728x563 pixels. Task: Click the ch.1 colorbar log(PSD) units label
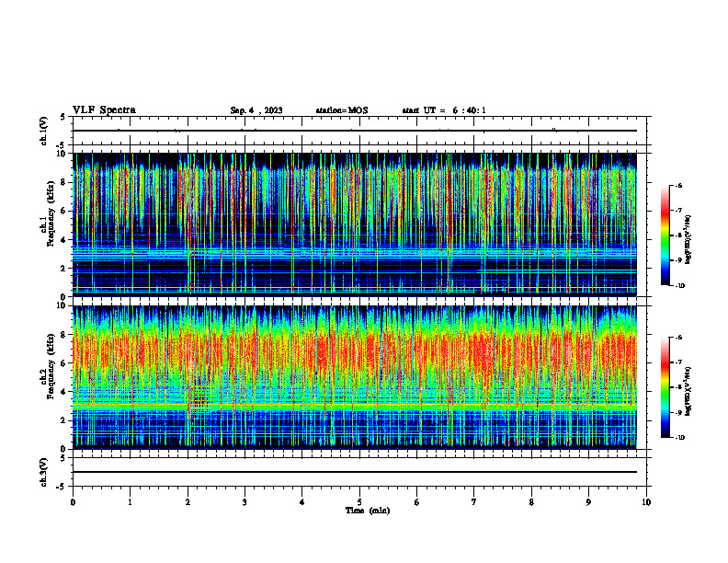[688, 240]
